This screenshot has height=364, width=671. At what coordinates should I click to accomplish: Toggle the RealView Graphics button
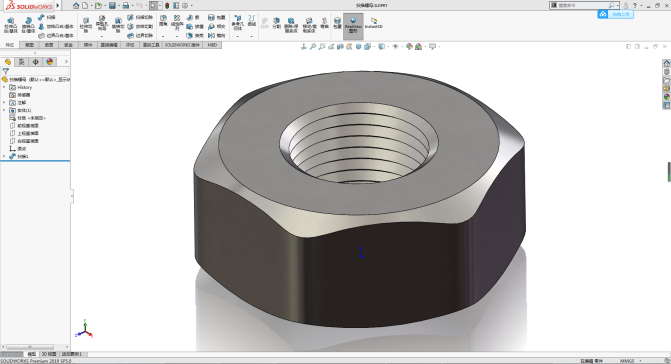click(353, 26)
